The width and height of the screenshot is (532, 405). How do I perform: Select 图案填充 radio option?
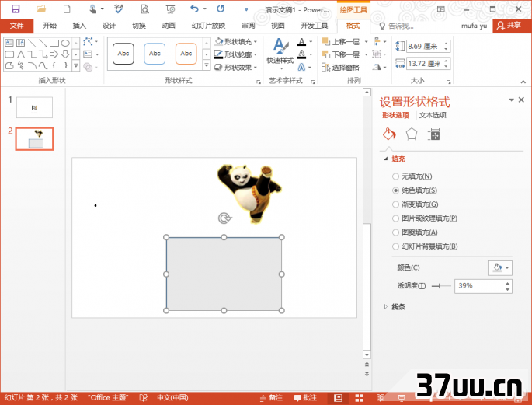coord(395,232)
